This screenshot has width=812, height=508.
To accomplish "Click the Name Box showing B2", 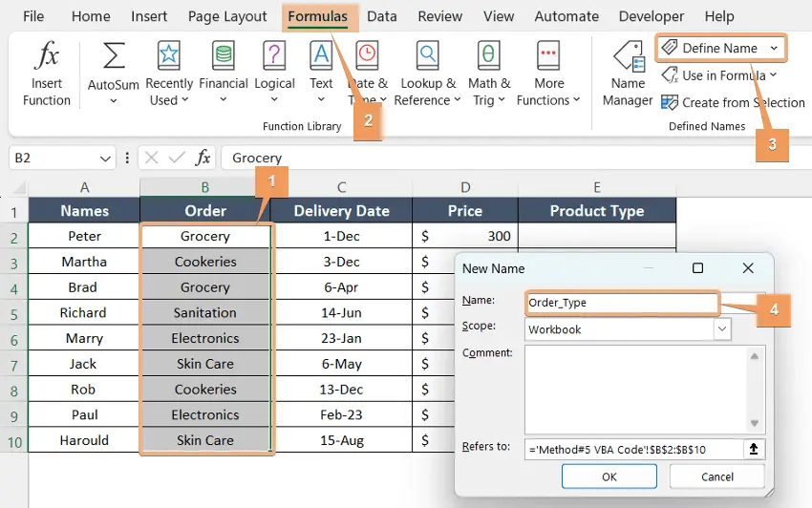I will 53,158.
